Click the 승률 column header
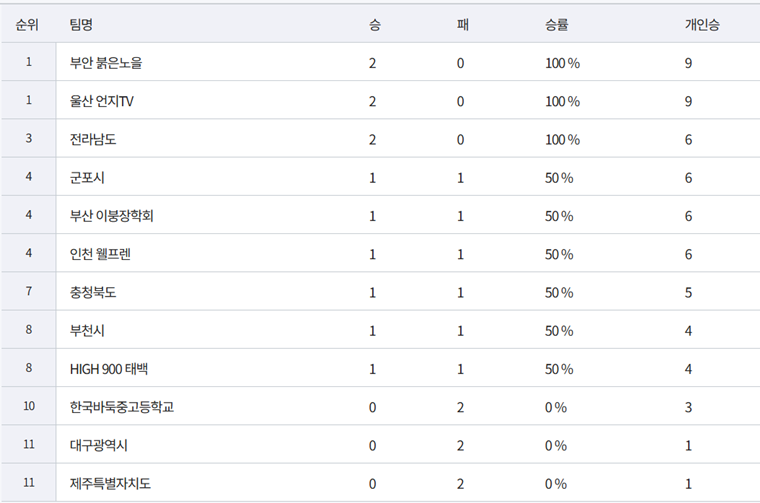 pos(556,24)
